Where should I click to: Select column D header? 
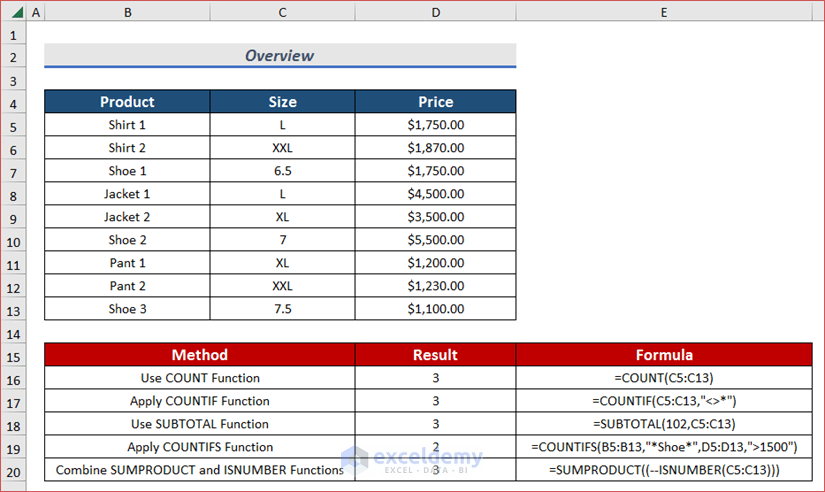pos(436,12)
